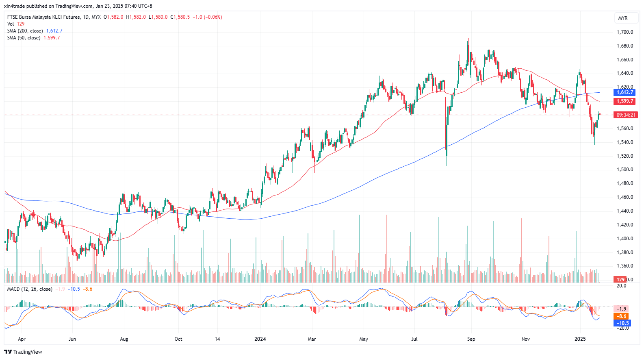Open the MYR currency selector
This screenshot has height=359, width=644.
[623, 18]
